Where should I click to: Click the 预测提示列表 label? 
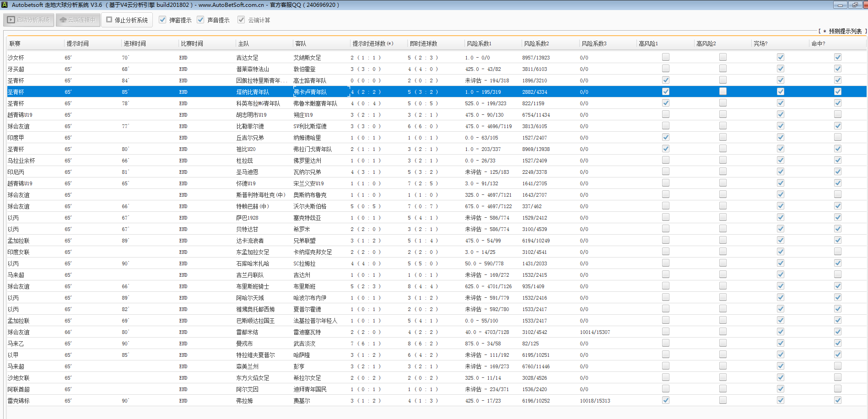(845, 31)
